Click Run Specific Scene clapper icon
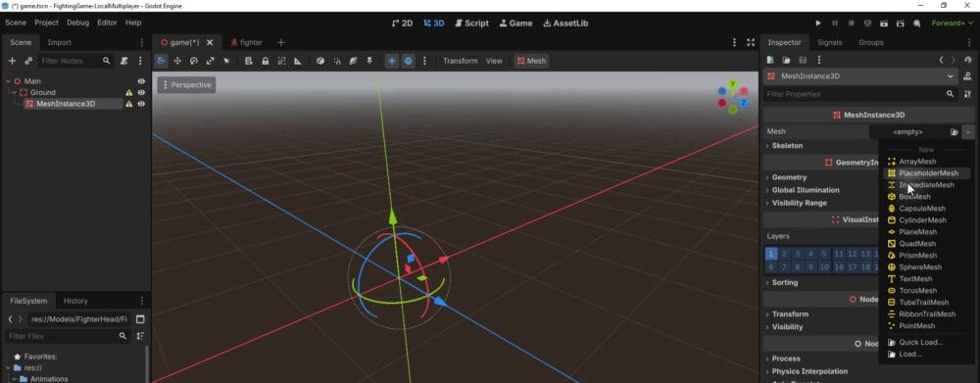Viewport: 980px width, 383px height. 900,24
